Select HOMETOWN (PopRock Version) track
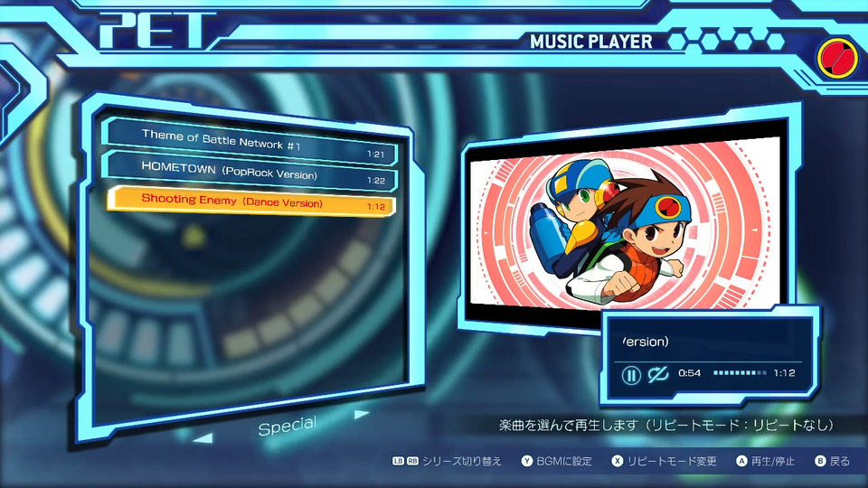This screenshot has width=868, height=488. [250, 172]
